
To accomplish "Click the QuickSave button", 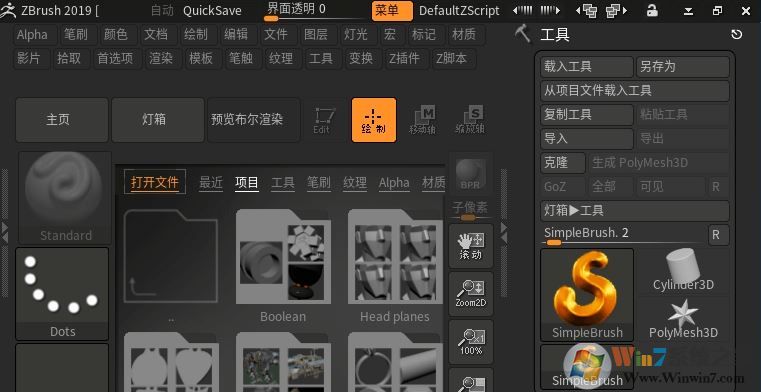I will click(212, 10).
